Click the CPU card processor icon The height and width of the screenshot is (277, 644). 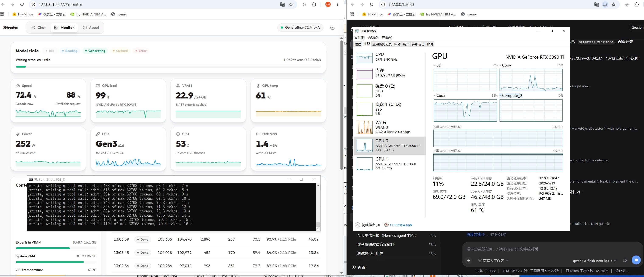click(x=178, y=134)
